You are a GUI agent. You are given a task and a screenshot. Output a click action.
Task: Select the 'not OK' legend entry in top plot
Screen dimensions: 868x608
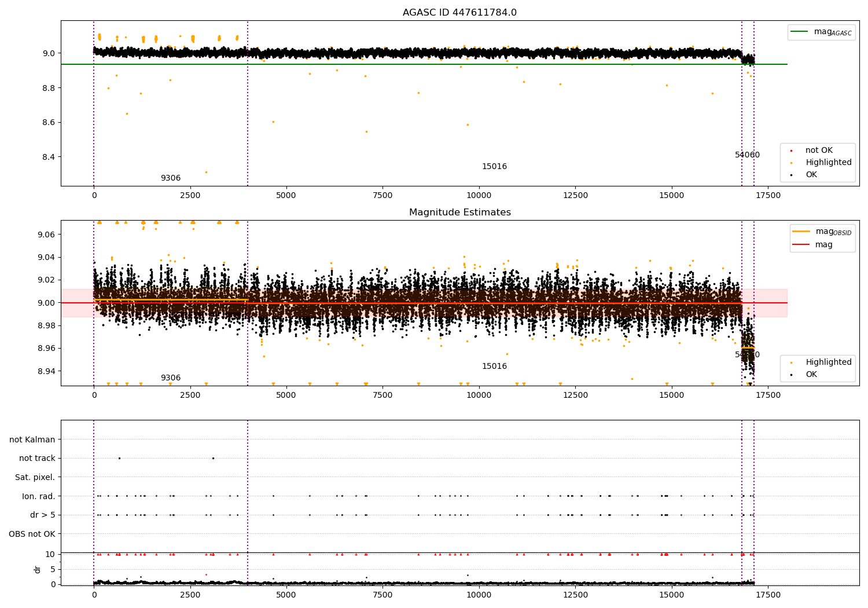pyautogui.click(x=819, y=151)
